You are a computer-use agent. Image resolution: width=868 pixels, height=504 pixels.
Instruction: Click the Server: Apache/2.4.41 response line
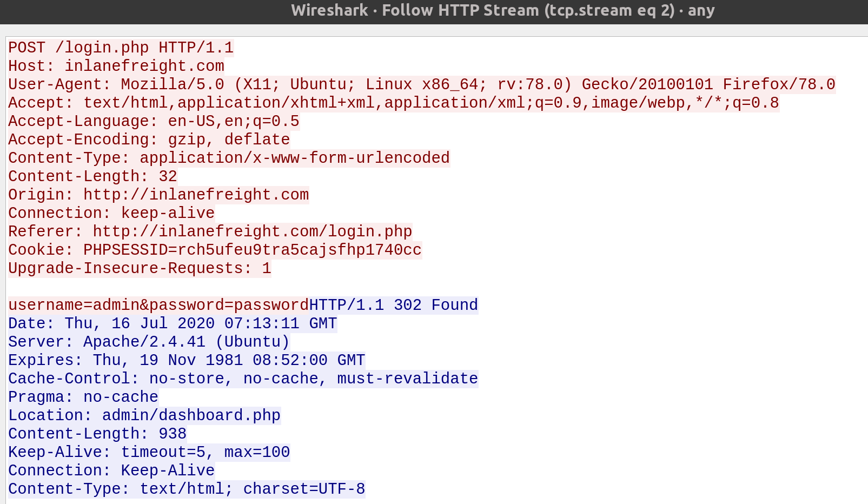(149, 342)
